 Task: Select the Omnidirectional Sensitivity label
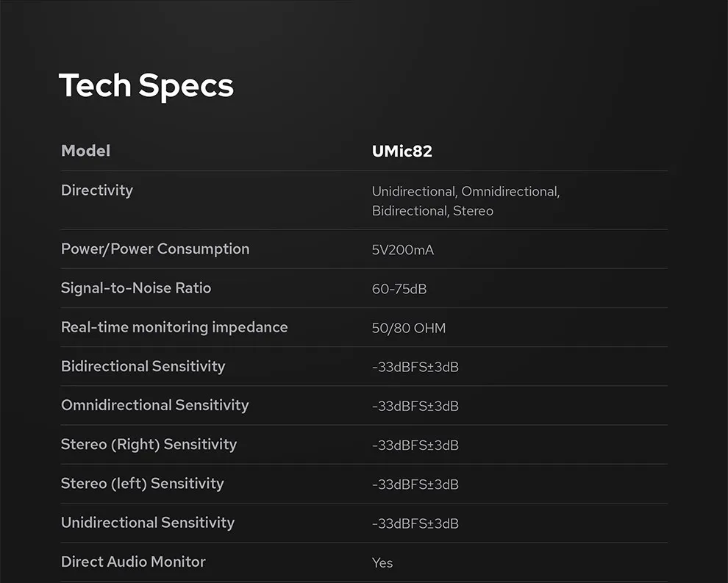click(155, 405)
